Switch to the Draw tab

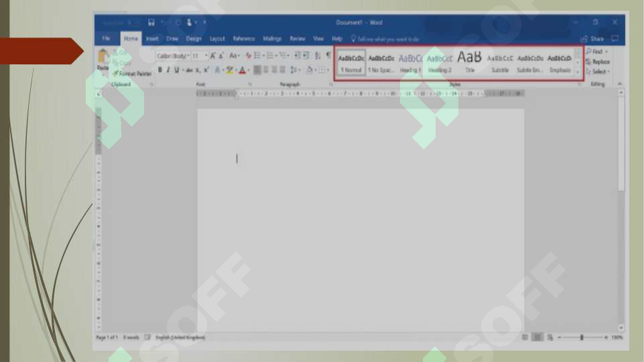[x=172, y=39]
